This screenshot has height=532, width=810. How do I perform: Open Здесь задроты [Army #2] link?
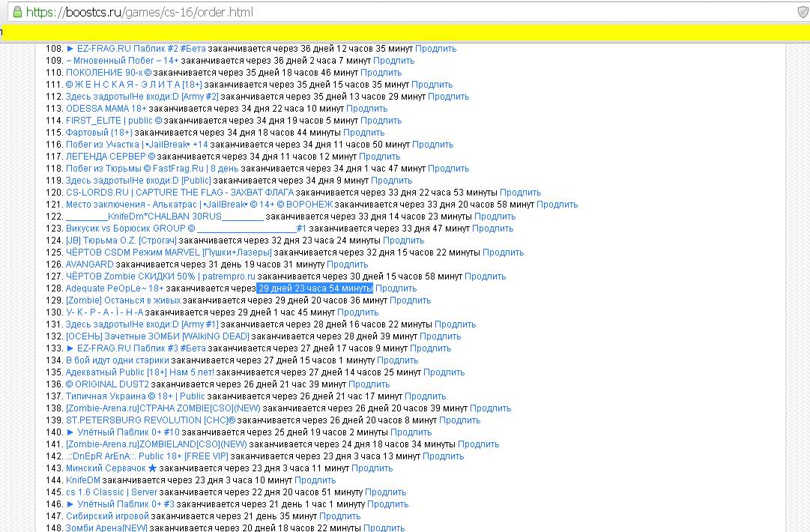click(142, 97)
